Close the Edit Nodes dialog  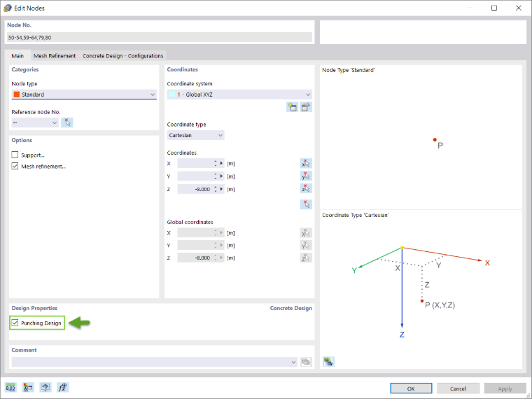pos(519,8)
